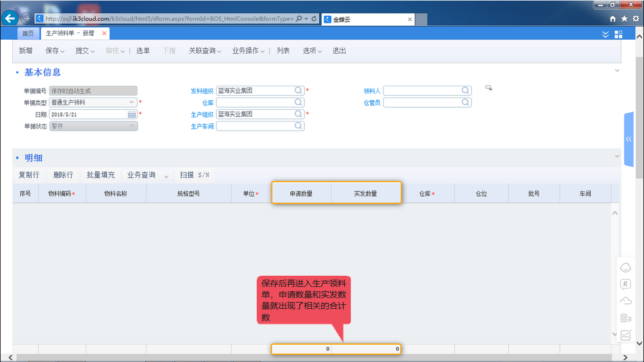Click the 申请数量 column header

tap(301, 193)
